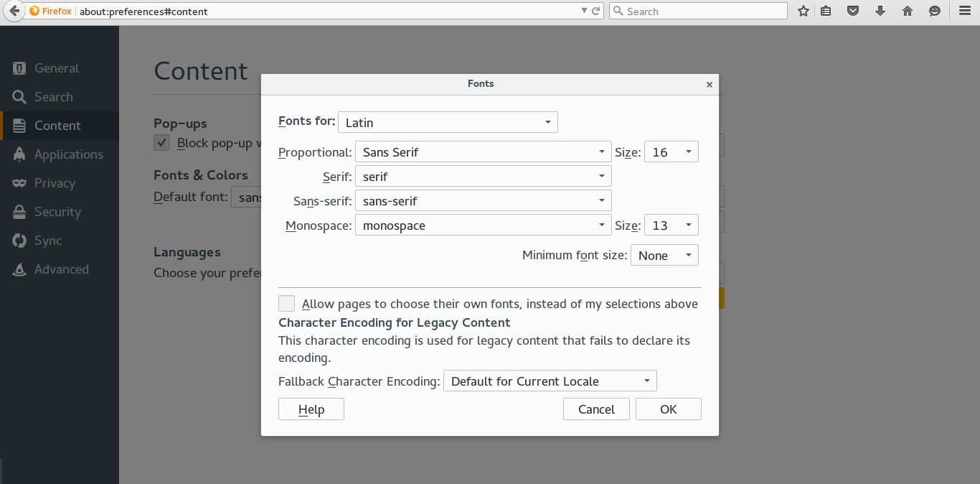
Task: Open the Minimum font size dropdown
Action: point(664,256)
